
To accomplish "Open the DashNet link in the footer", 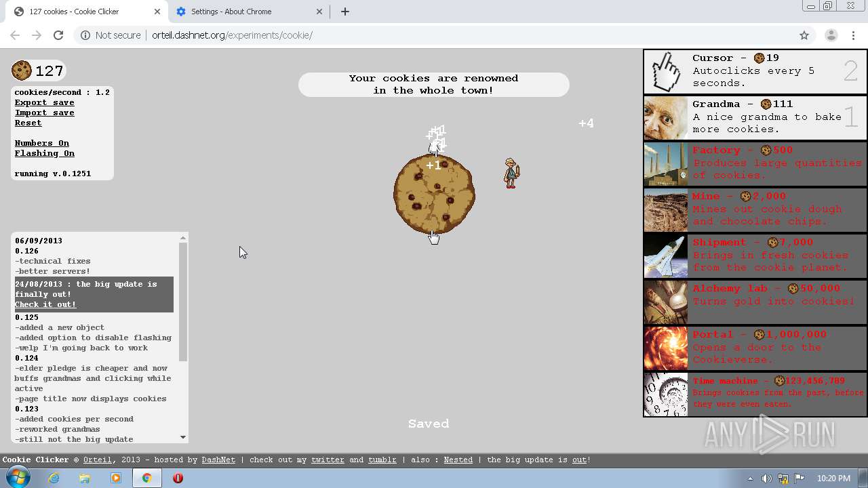I will 218,460.
